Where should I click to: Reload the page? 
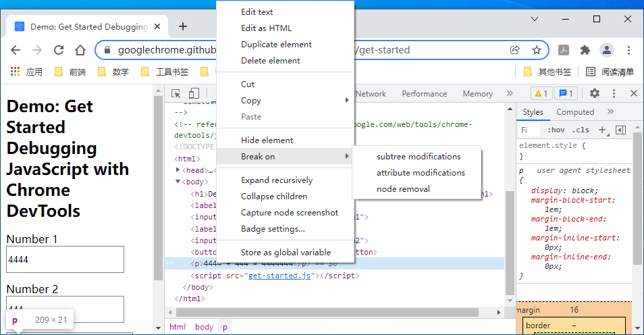[x=59, y=50]
